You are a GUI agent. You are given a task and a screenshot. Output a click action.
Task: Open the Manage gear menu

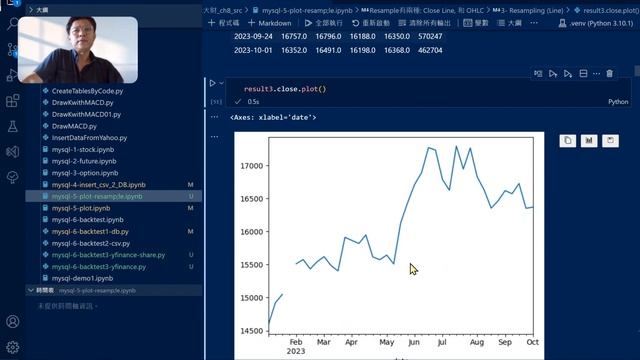(x=12, y=347)
